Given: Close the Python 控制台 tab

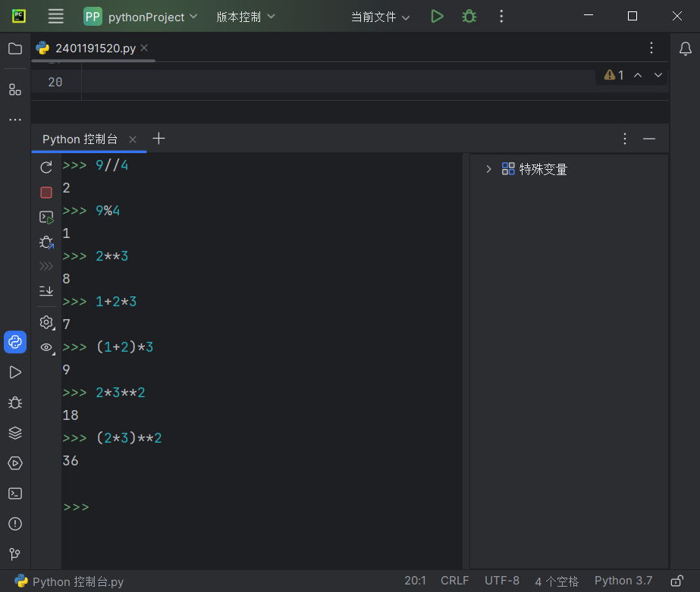Looking at the screenshot, I should point(133,139).
